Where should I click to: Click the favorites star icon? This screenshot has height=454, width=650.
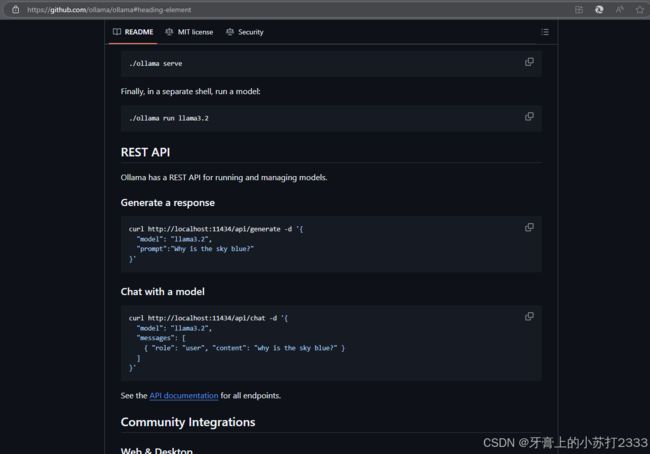pyautogui.click(x=640, y=10)
